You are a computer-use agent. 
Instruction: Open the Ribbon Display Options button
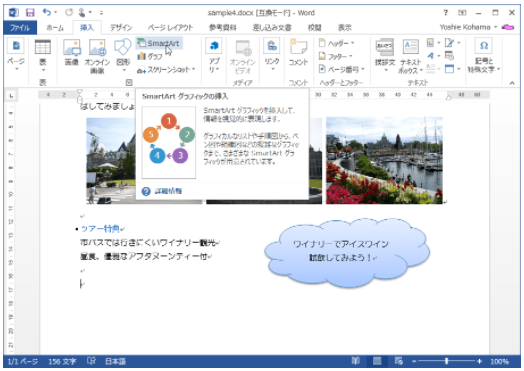click(462, 13)
